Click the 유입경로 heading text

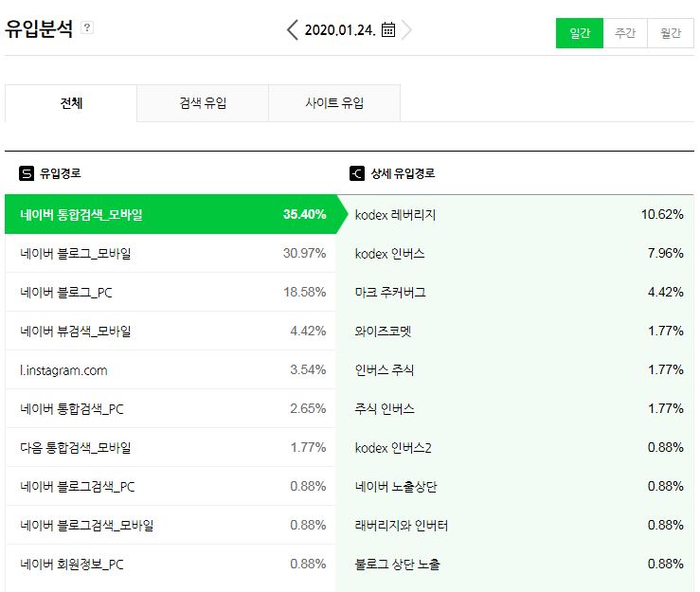tap(61, 173)
